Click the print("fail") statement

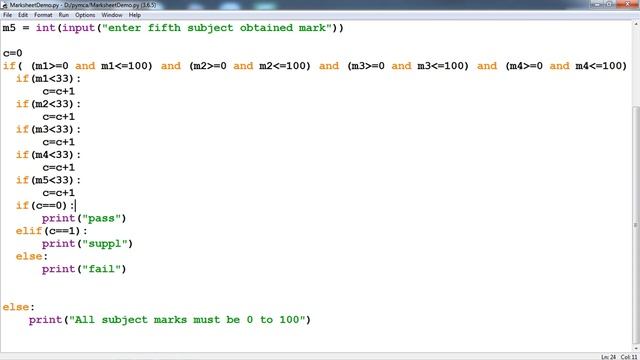click(x=84, y=269)
